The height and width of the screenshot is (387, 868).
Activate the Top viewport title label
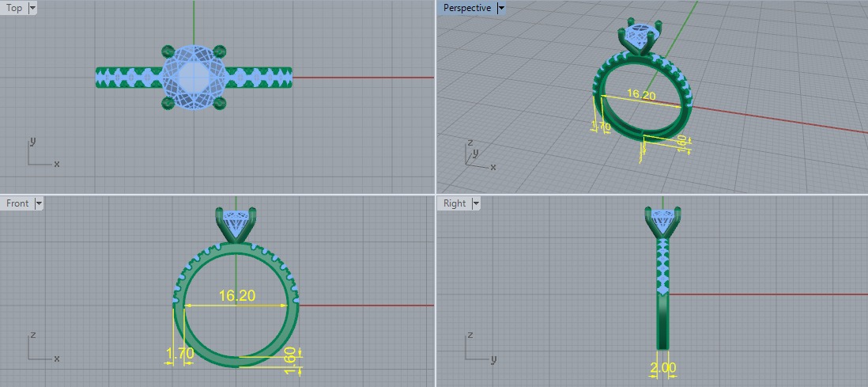tap(14, 8)
